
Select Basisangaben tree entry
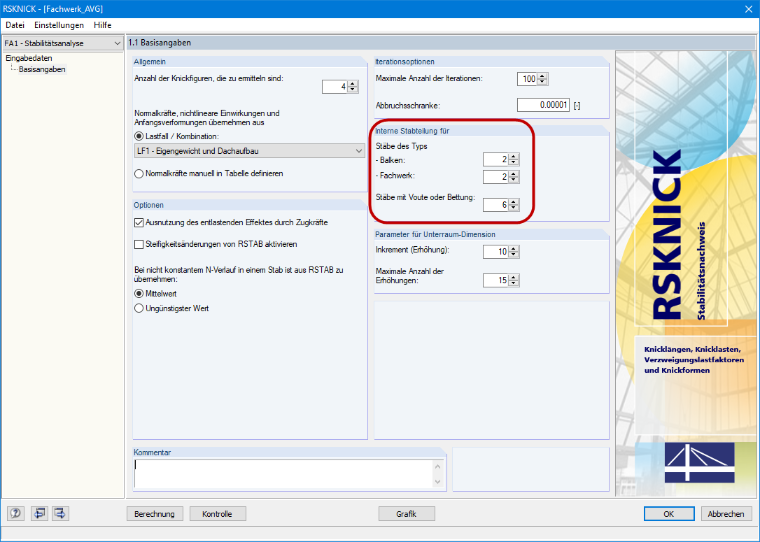[42, 69]
